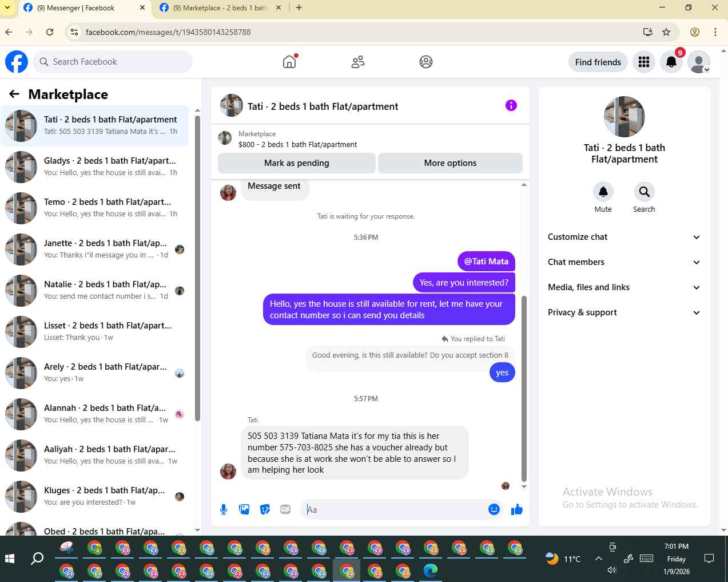Image resolution: width=728 pixels, height=582 pixels.
Task: Click Find friends button
Action: [598, 62]
